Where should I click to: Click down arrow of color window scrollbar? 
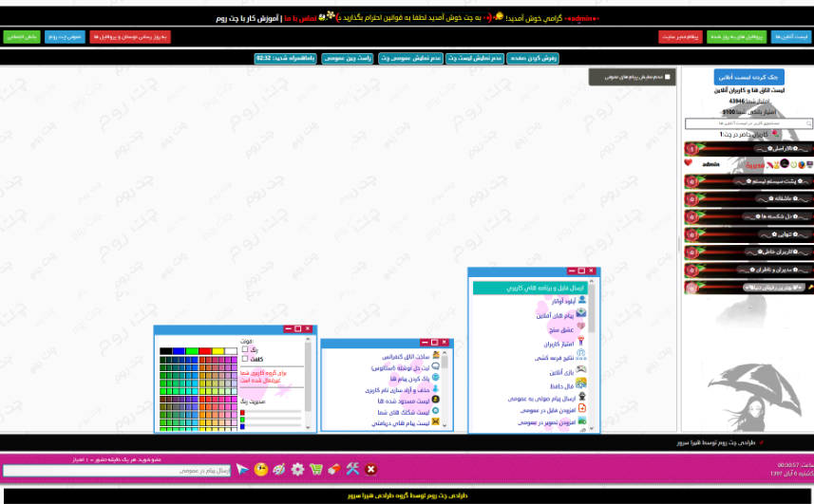[308, 427]
